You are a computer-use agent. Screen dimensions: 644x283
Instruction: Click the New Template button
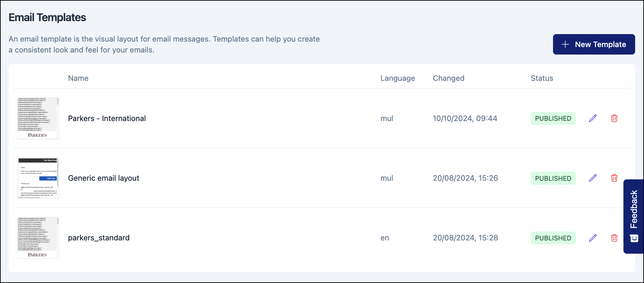pyautogui.click(x=594, y=44)
